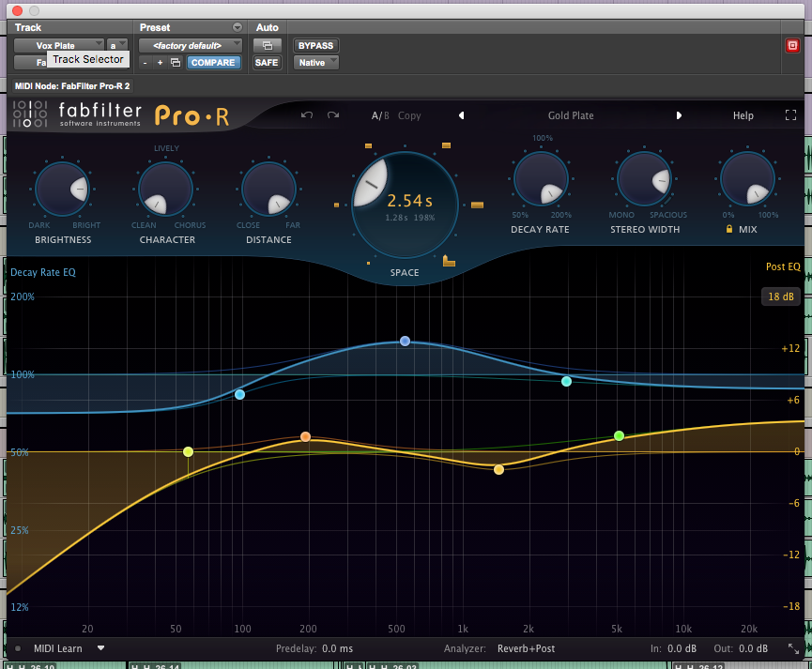Go to next preset with right arrow
The image size is (812, 669).
point(679,115)
